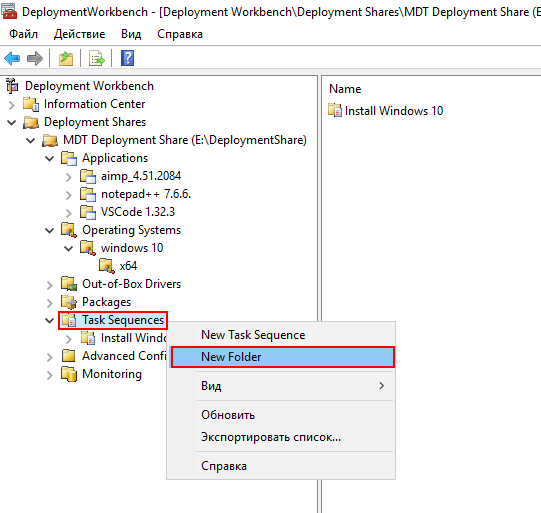
Task: Select the 'Deployment Workbench' root label
Action: [x=89, y=86]
